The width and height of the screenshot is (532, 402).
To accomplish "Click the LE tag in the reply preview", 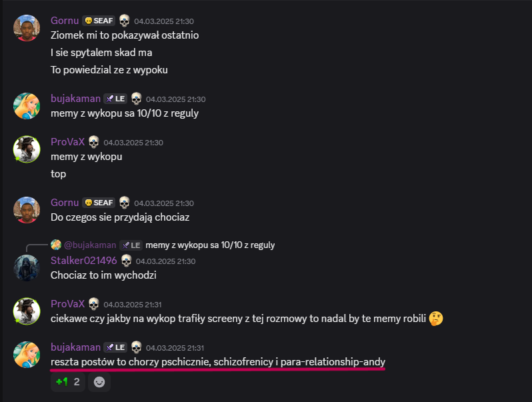I will 131,245.
